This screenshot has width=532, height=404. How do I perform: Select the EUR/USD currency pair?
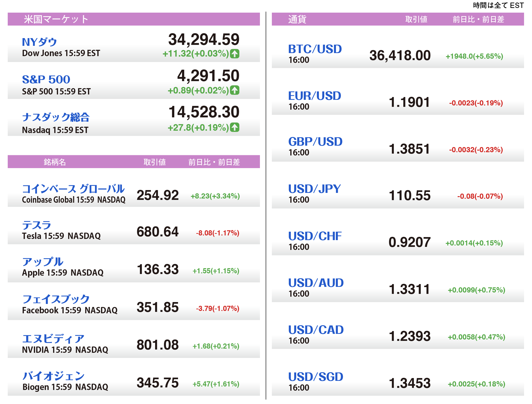[314, 96]
